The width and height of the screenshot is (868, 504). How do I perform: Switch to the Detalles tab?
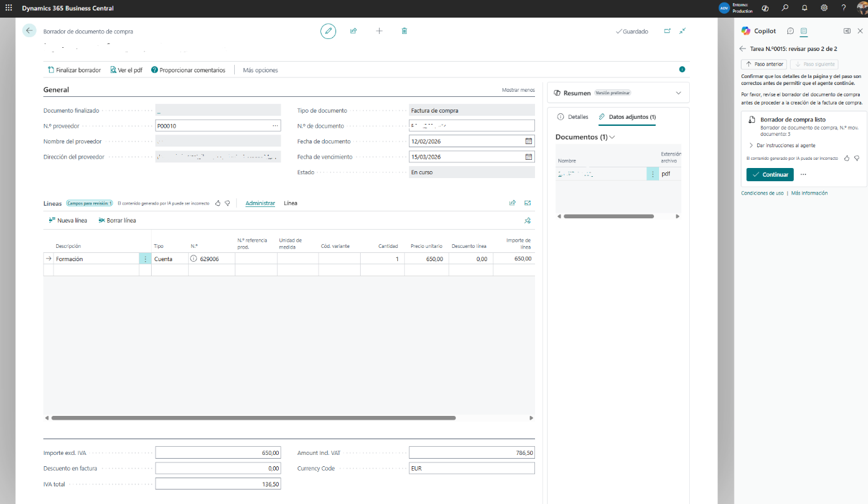click(573, 117)
